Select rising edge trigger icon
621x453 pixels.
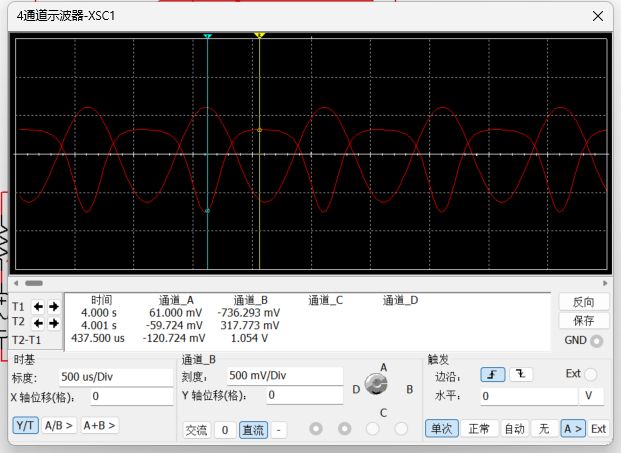pyautogui.click(x=492, y=374)
